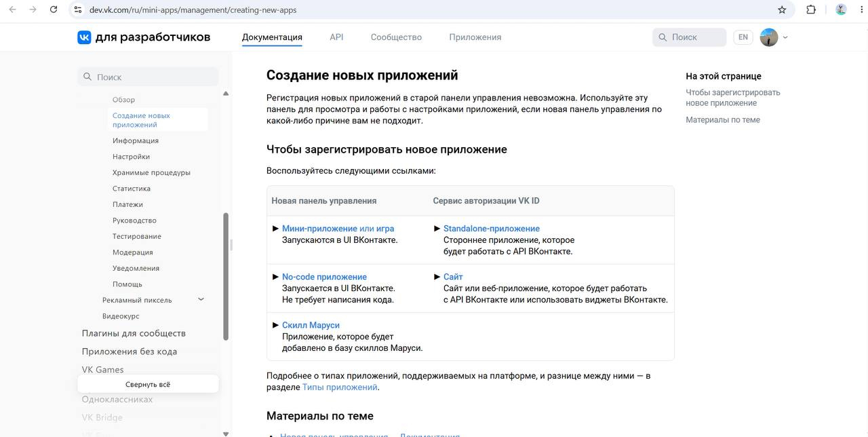Click the magnifier icon in header search

[663, 37]
